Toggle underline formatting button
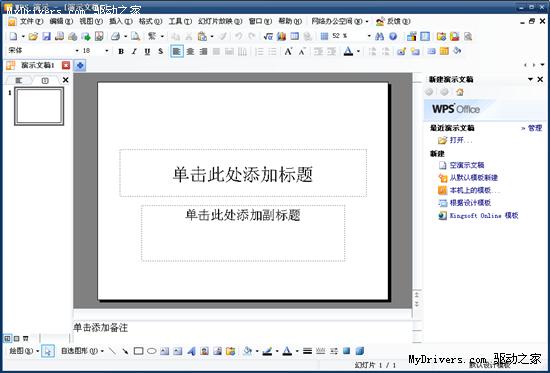This screenshot has height=373, width=550. coord(147,52)
